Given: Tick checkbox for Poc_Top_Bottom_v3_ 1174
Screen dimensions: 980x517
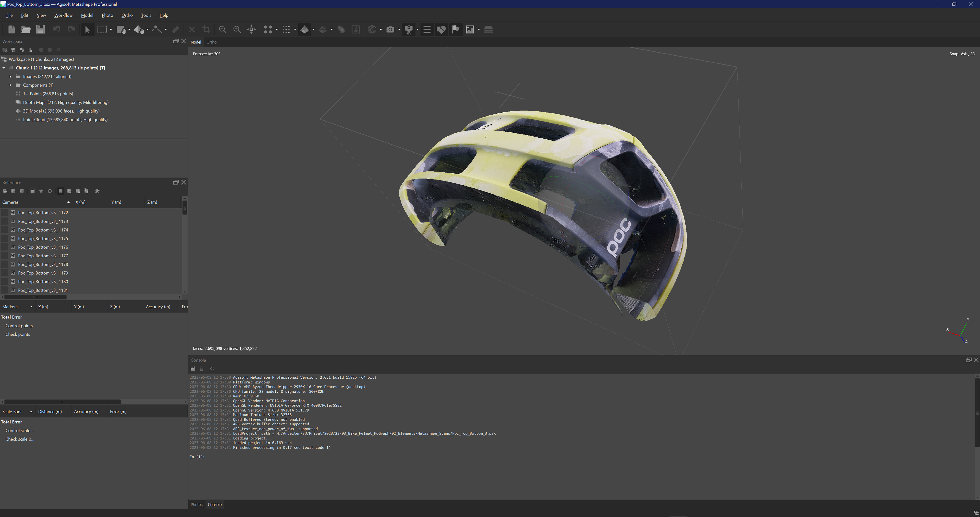Looking at the screenshot, I should [x=5, y=230].
